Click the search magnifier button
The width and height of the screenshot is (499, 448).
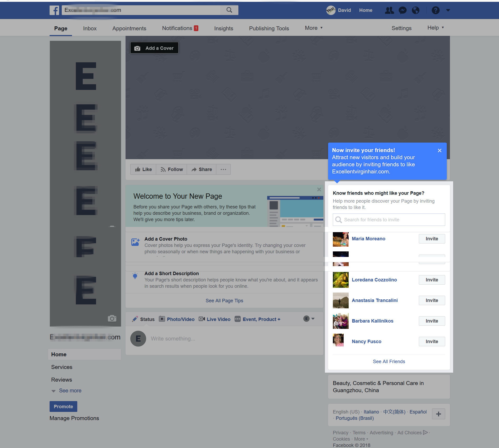pos(229,10)
